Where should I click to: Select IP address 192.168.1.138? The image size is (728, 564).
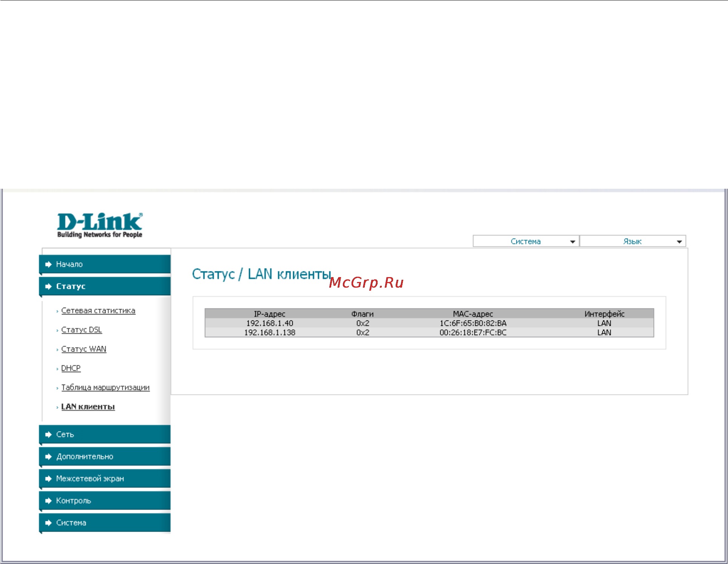270,333
